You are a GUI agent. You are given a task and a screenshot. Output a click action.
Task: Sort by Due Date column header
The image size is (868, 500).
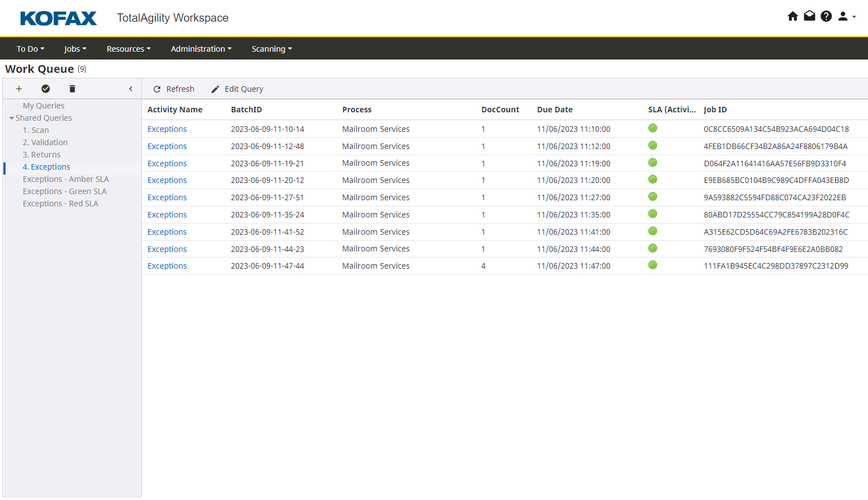pyautogui.click(x=555, y=110)
